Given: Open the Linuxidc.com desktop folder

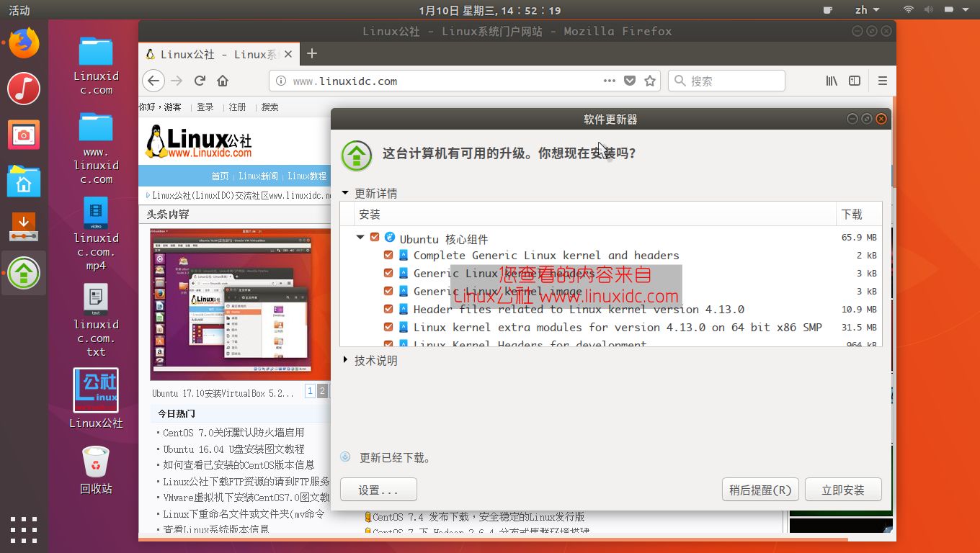Looking at the screenshot, I should pyautogui.click(x=96, y=66).
